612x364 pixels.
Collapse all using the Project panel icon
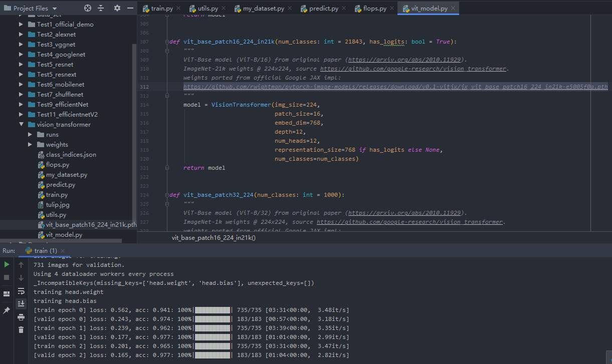click(x=101, y=8)
